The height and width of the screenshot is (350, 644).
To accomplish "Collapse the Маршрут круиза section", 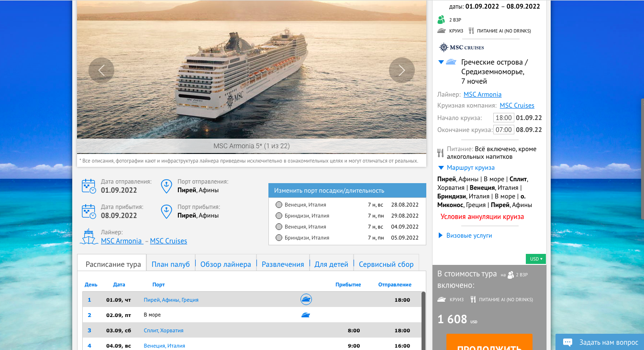I will click(441, 168).
